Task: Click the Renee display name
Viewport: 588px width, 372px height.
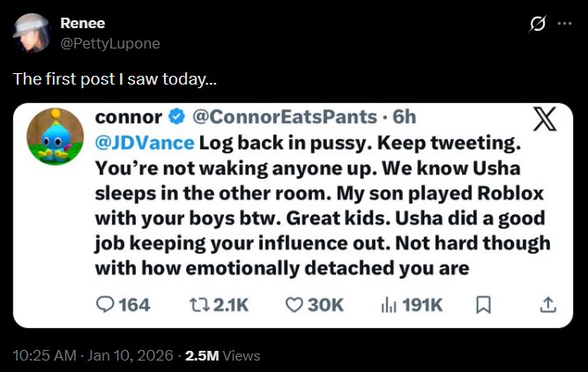Action: pyautogui.click(x=83, y=23)
